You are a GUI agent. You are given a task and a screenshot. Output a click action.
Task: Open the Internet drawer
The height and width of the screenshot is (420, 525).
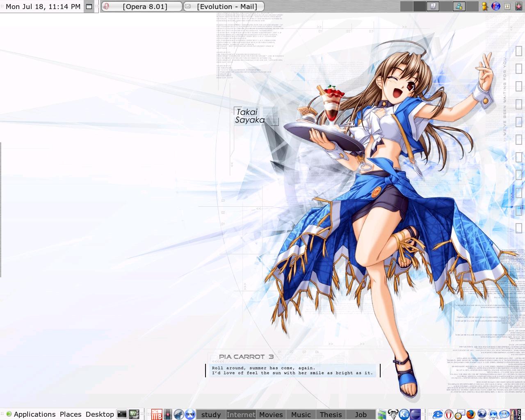[241, 415]
